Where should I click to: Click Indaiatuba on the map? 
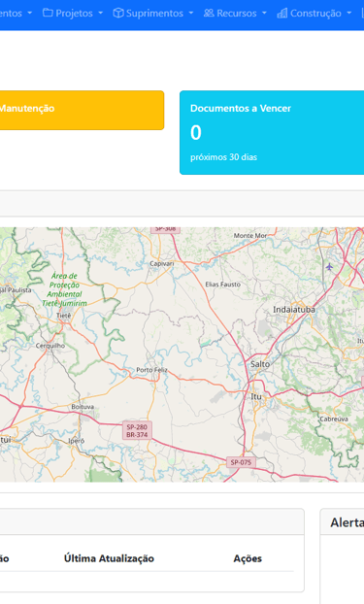(294, 310)
